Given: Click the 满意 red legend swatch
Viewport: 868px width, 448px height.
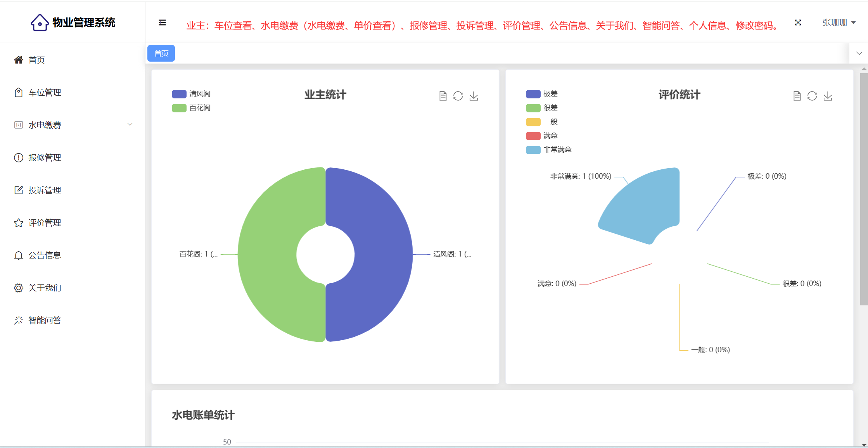Looking at the screenshot, I should [x=533, y=136].
